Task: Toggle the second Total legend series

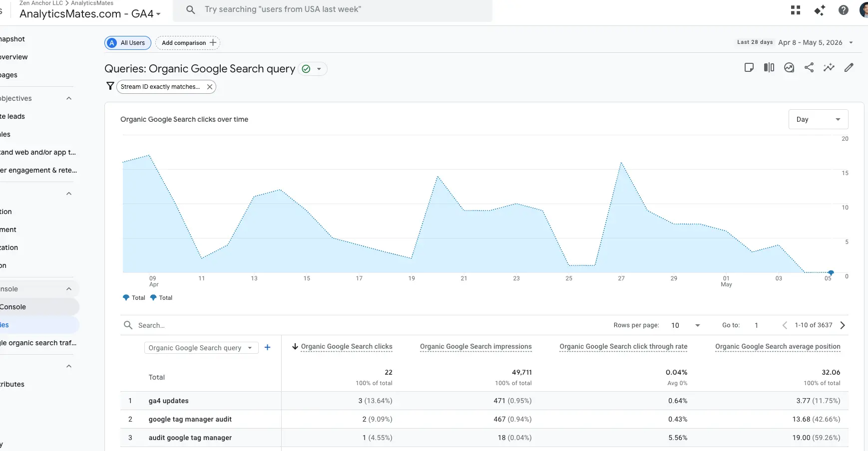Action: click(x=161, y=298)
